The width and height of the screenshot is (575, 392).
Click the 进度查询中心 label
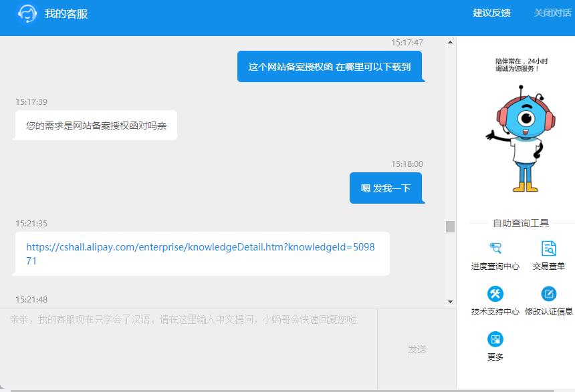pos(495,266)
